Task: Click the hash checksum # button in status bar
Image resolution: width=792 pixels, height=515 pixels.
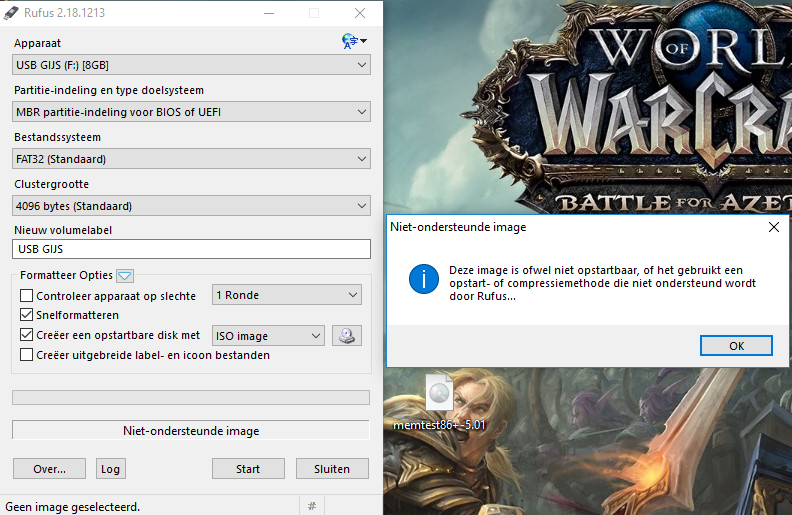Action: (x=312, y=506)
